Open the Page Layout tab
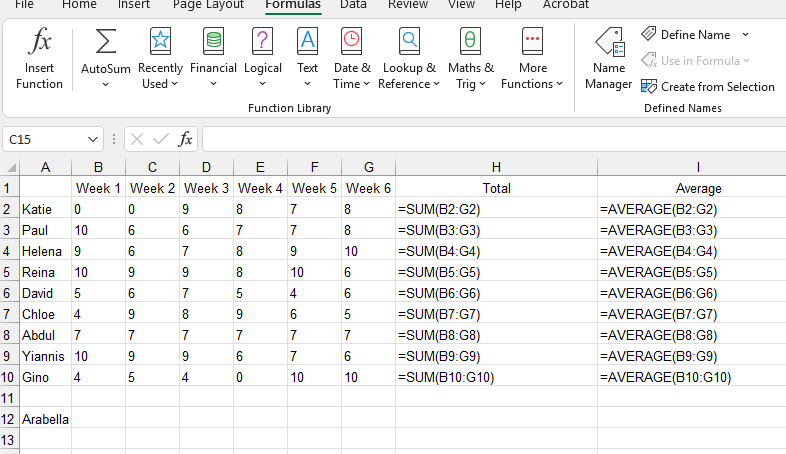786x454 pixels. tap(208, 5)
